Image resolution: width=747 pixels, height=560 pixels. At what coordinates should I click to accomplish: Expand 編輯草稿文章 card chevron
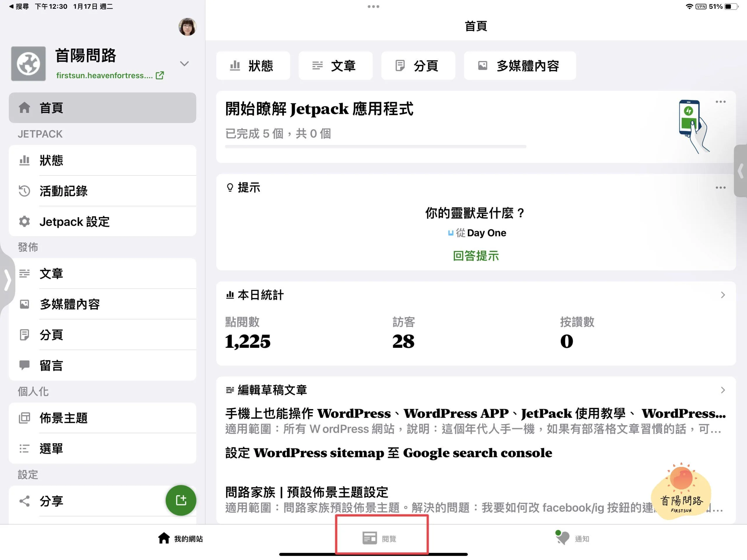click(x=723, y=390)
